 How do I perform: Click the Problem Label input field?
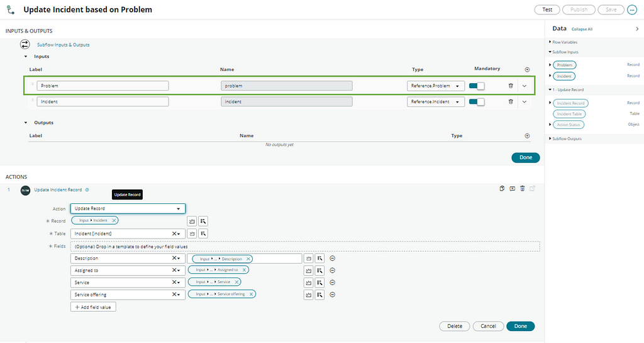(103, 86)
